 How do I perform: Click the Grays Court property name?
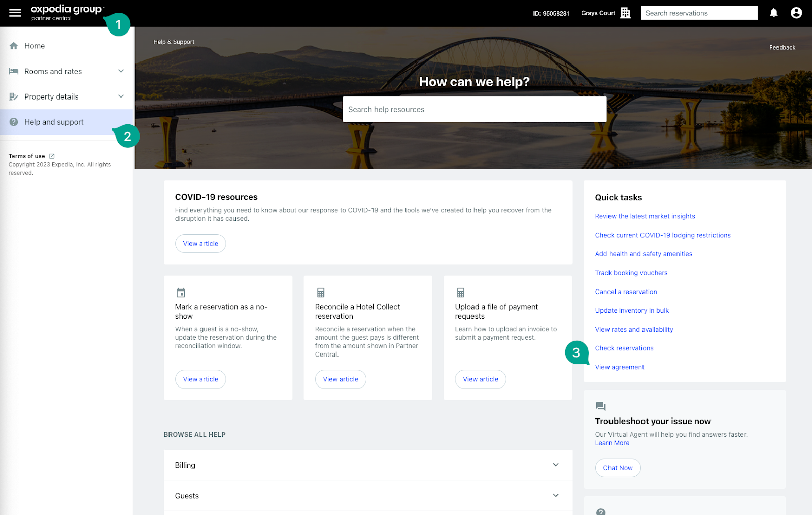pyautogui.click(x=598, y=13)
